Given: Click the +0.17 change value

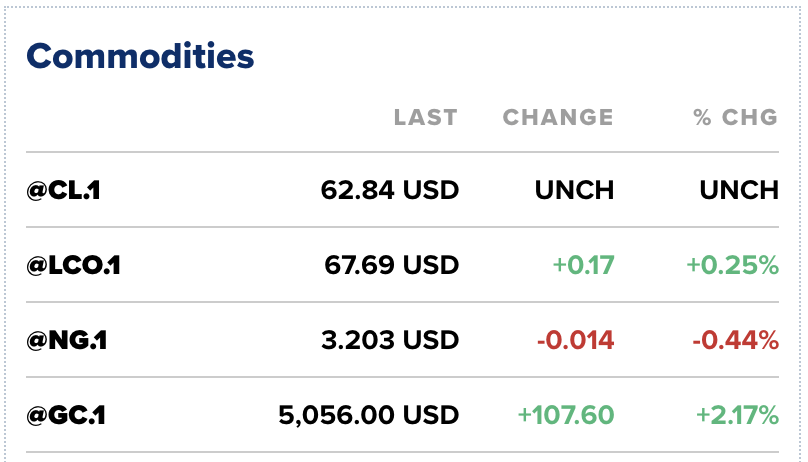Looking at the screenshot, I should pyautogui.click(x=583, y=265).
